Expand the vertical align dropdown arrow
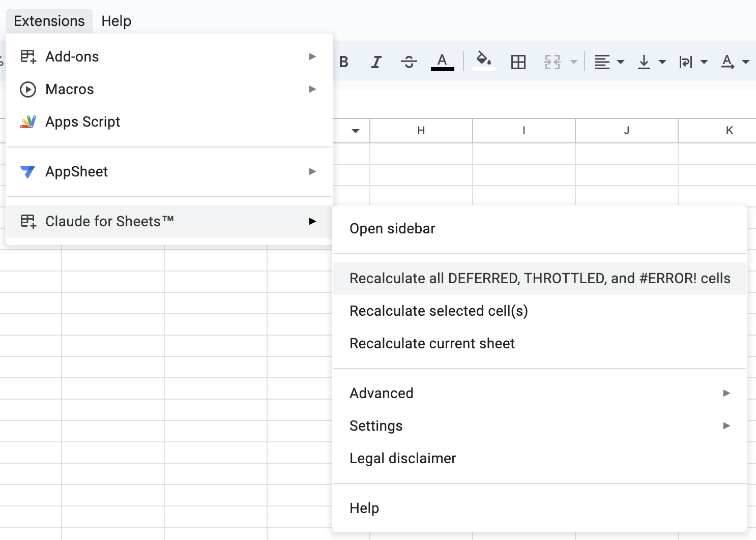The width and height of the screenshot is (756, 540). (x=662, y=62)
